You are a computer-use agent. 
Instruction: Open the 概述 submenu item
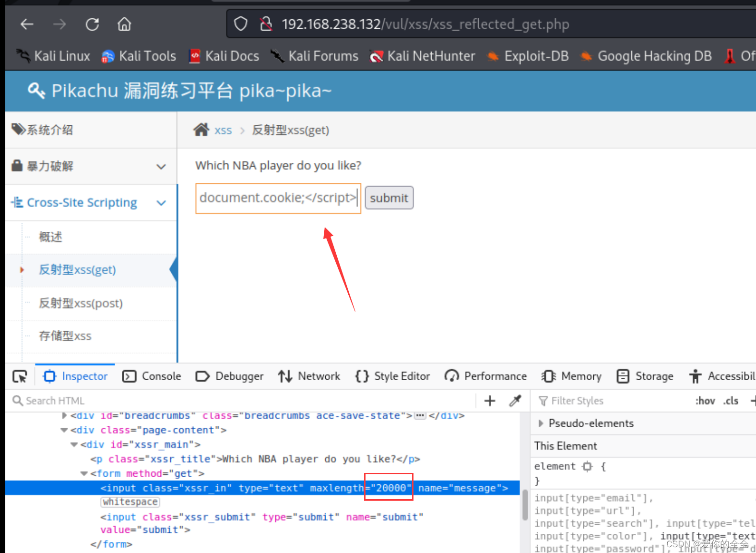(x=50, y=237)
